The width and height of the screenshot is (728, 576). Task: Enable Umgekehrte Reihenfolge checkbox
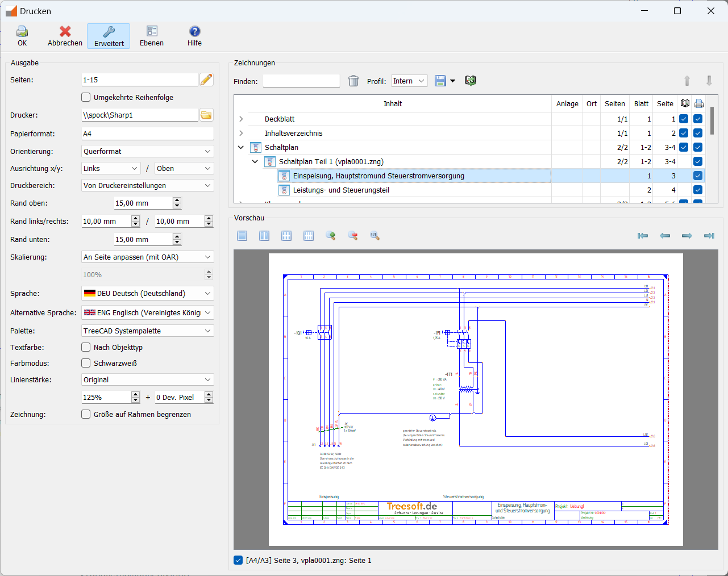[86, 98]
